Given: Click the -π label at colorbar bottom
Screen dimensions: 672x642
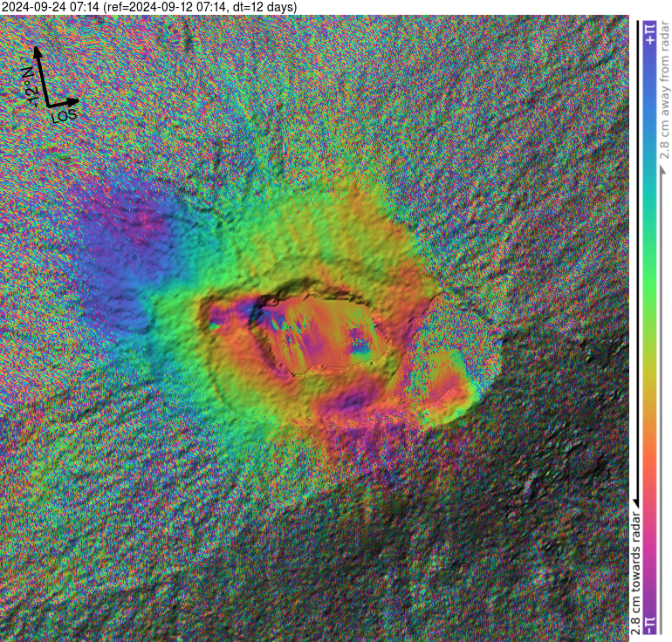Looking at the screenshot, I should [649, 625].
